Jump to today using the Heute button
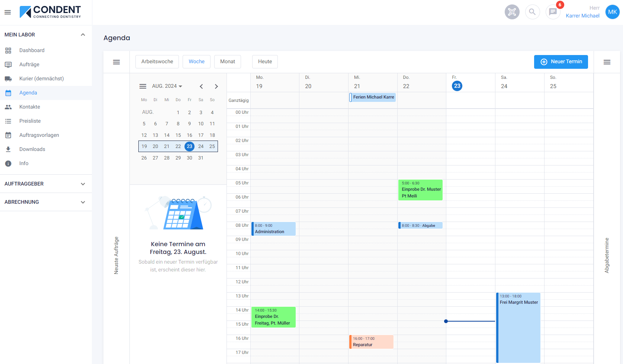623x364 pixels. click(265, 61)
